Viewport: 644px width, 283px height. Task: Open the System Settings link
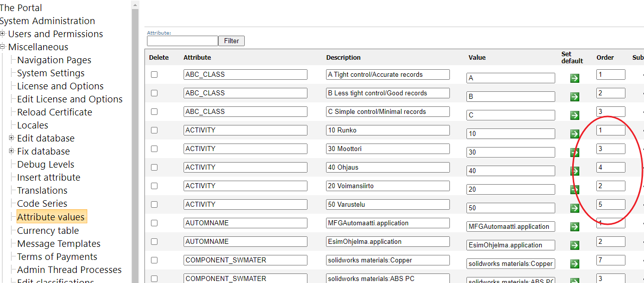[x=51, y=73]
